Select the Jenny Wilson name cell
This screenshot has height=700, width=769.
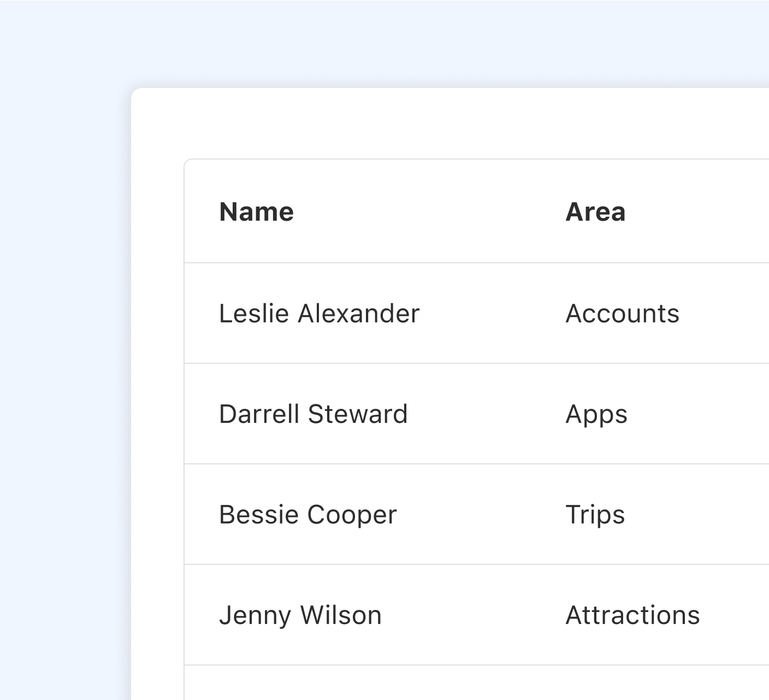click(x=300, y=615)
